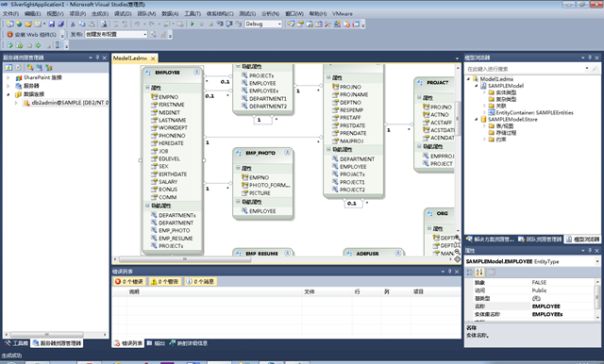The height and width of the screenshot is (364, 604).
Task: Click the Undo arrow icon
Action: pos(137,24)
